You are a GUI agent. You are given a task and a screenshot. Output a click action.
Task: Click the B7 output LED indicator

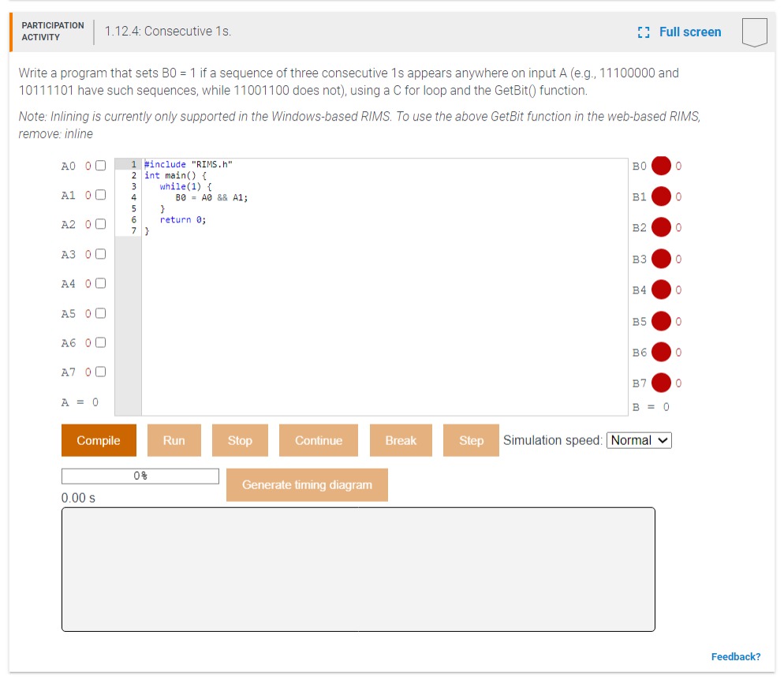[x=662, y=383]
